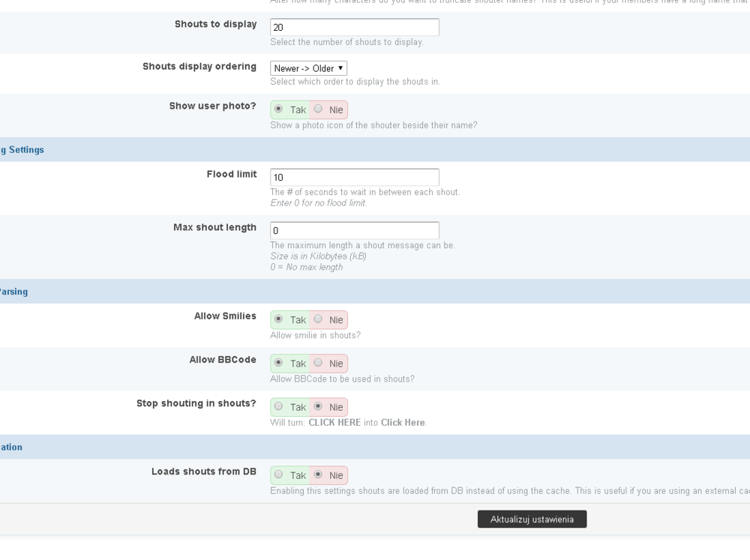
Task: Enable Tak for Loads shouts from DB
Action: pyautogui.click(x=279, y=475)
